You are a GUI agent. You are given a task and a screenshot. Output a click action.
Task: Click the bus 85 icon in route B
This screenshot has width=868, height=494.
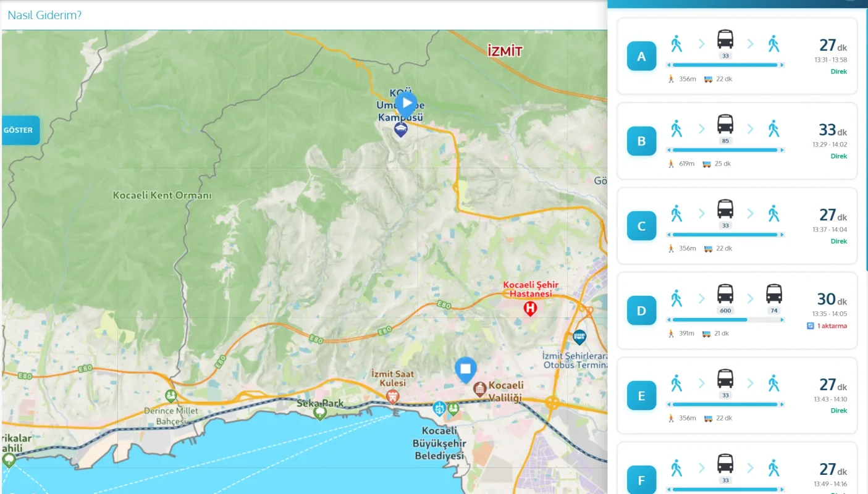click(x=725, y=124)
